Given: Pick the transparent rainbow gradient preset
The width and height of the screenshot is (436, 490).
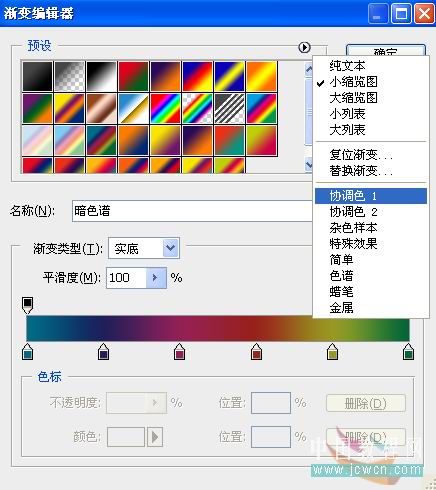Looking at the screenshot, I should (198, 108).
